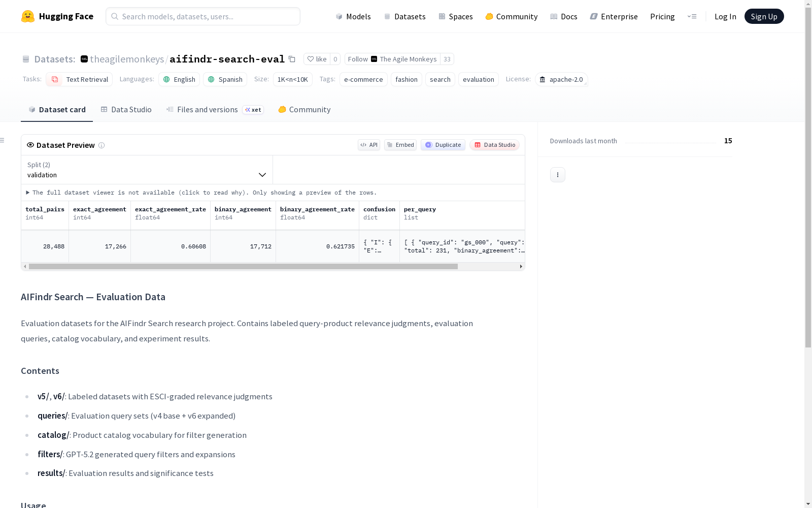
Task: Click the preview table scroll-right arrow
Action: [x=521, y=266]
